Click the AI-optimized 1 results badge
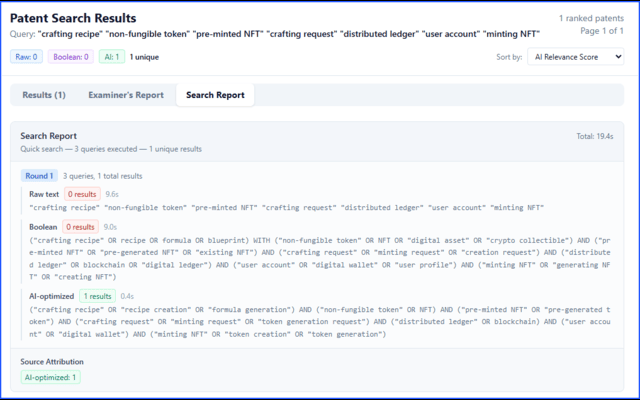This screenshot has height=400, width=640. pyautogui.click(x=98, y=296)
